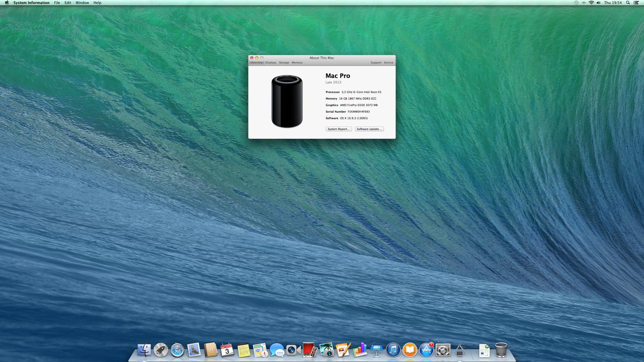The height and width of the screenshot is (362, 644).
Task: Open the Window menu
Action: pos(82,3)
